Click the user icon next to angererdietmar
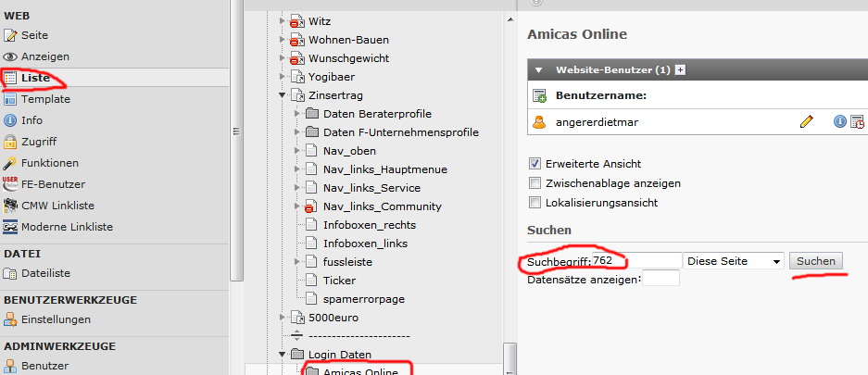 (539, 121)
